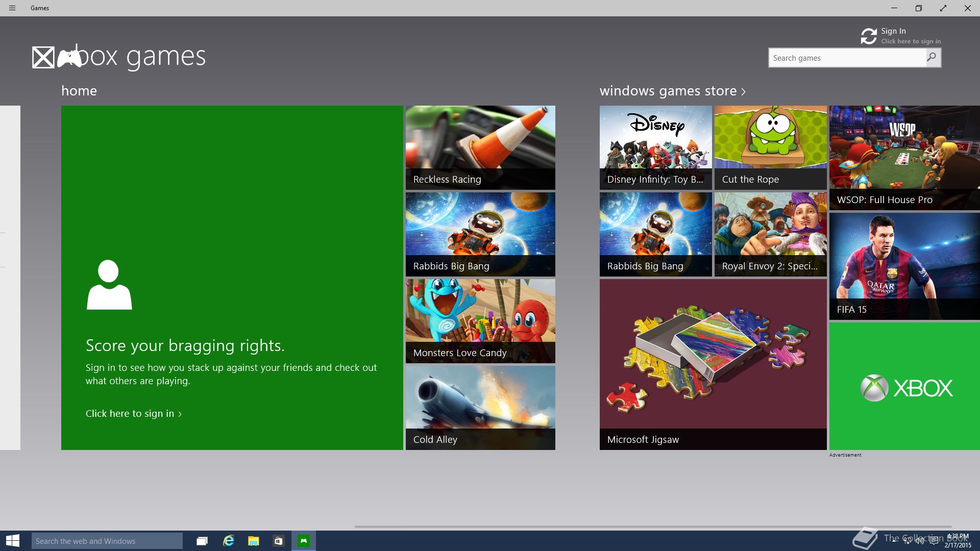The width and height of the screenshot is (980, 551).
Task: Click the partially visible white panel on the left
Action: coord(10,278)
